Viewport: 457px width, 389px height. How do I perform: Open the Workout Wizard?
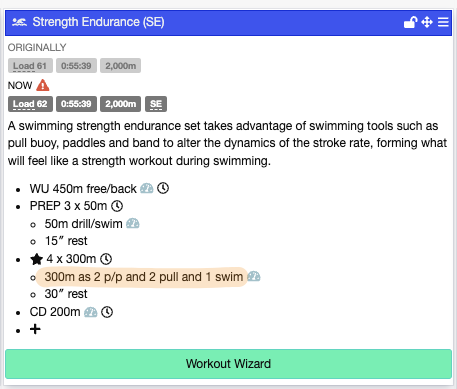click(x=228, y=364)
